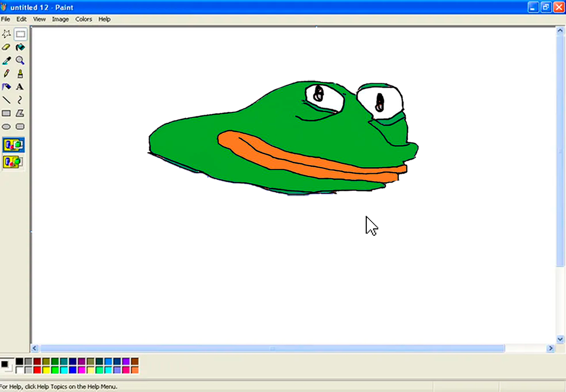Open the Image menu
The height and width of the screenshot is (392, 566).
coord(60,19)
